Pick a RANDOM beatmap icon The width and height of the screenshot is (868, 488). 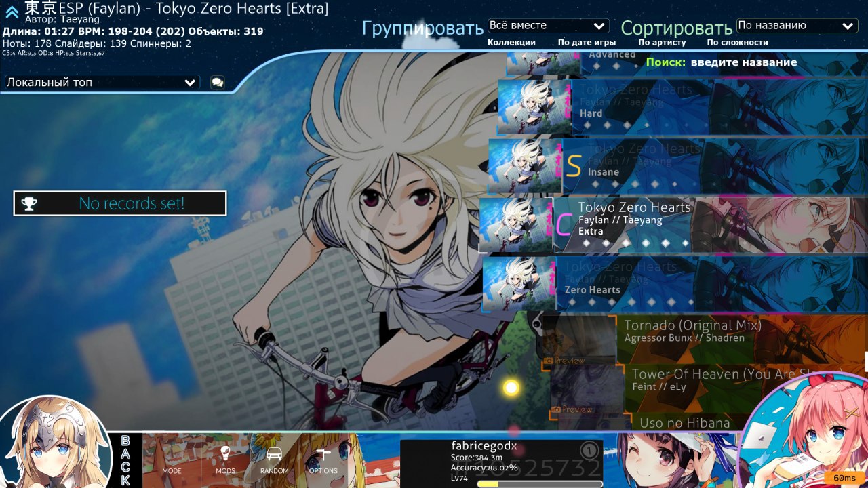click(x=274, y=460)
